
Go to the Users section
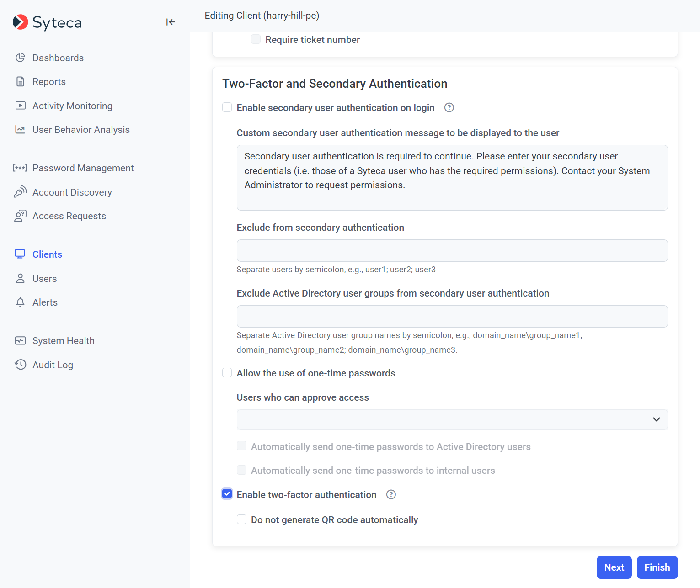point(44,279)
